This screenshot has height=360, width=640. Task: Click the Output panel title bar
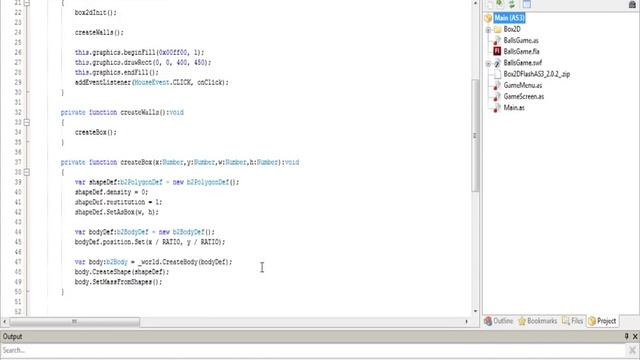coord(320,336)
